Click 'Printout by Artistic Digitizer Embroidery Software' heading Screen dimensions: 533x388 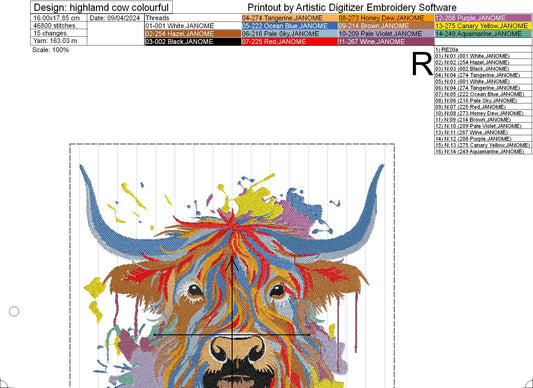click(x=352, y=7)
